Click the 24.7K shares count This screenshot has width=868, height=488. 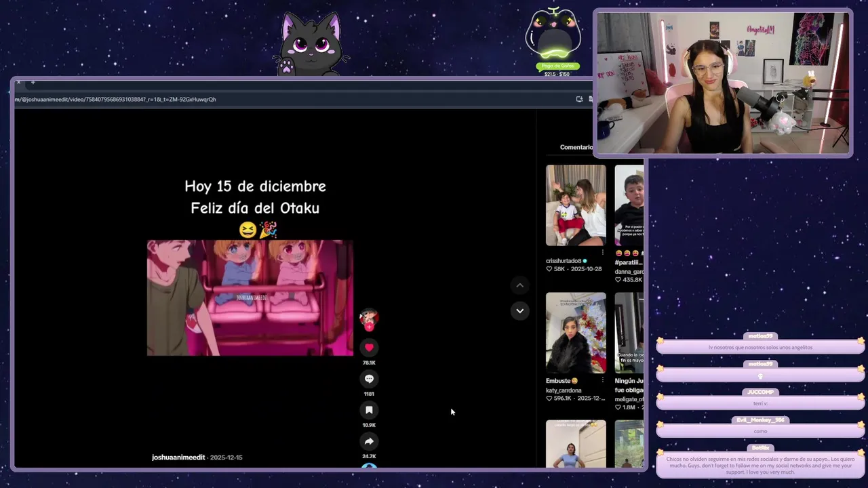(369, 456)
